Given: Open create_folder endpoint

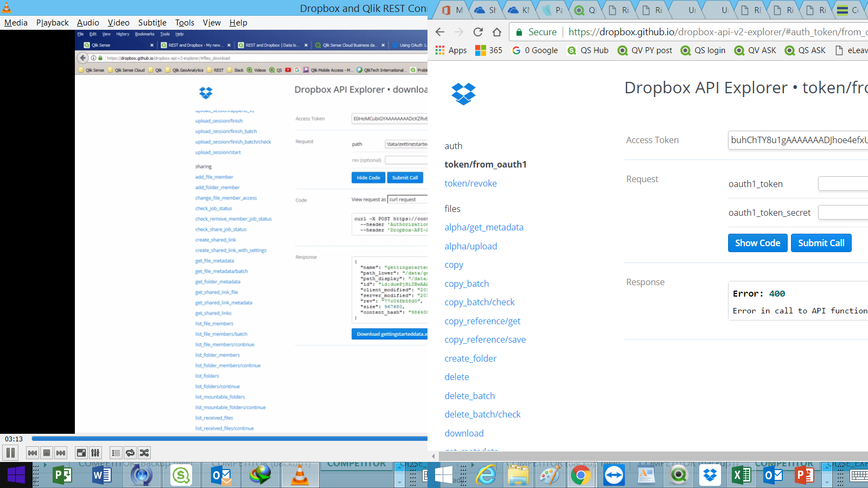Looking at the screenshot, I should point(470,358).
